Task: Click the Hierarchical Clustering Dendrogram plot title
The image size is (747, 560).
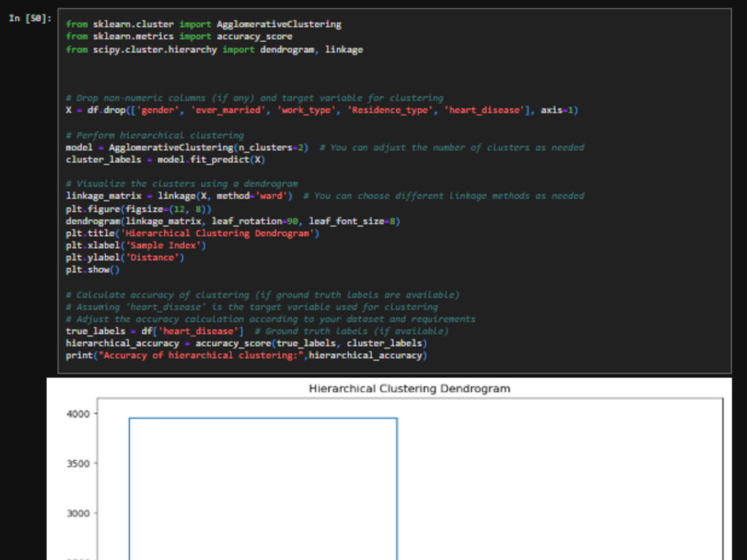Action: pos(409,388)
